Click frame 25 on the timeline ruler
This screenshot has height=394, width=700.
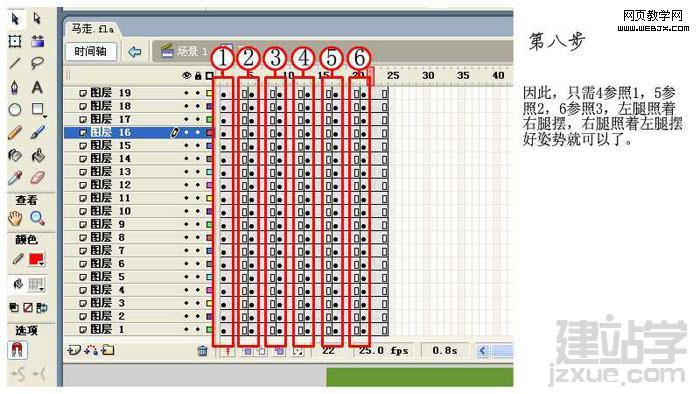pos(393,75)
